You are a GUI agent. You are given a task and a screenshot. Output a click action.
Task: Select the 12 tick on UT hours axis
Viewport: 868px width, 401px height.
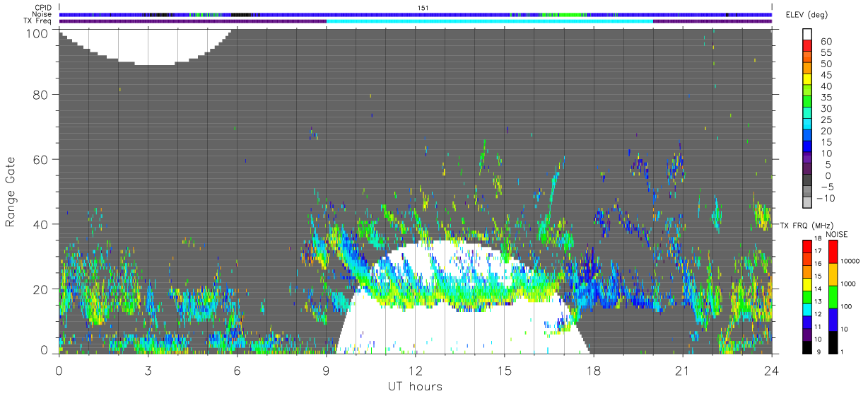point(415,371)
